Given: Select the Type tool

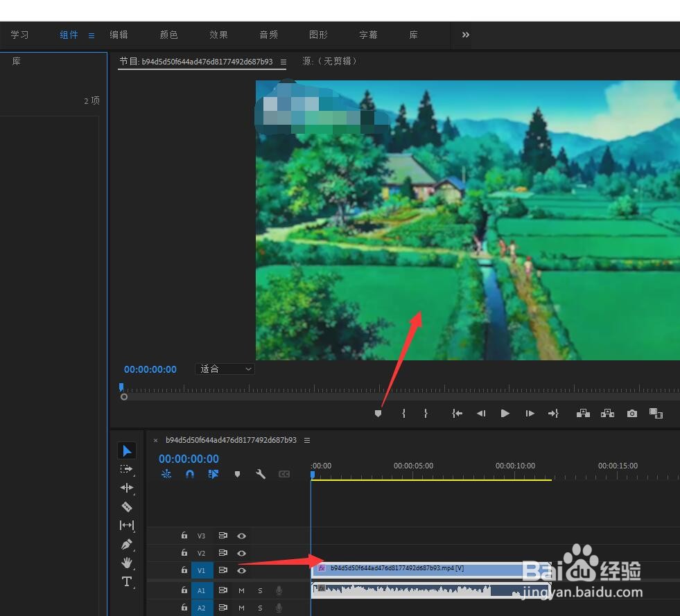Looking at the screenshot, I should tap(127, 581).
